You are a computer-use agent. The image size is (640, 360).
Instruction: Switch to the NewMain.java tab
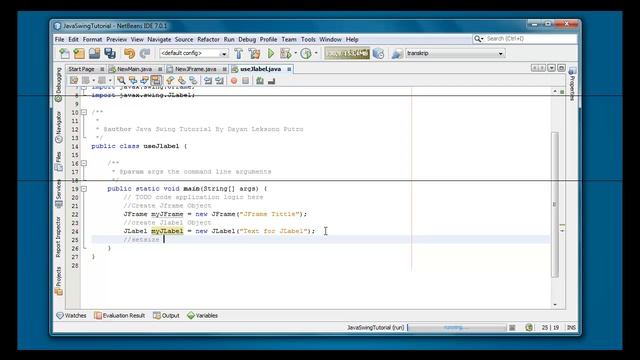click(x=134, y=69)
